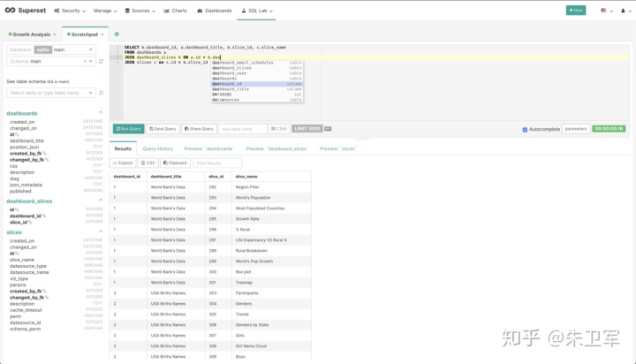636x364 pixels.
Task: Collapse the slices table schema
Action: point(101,231)
